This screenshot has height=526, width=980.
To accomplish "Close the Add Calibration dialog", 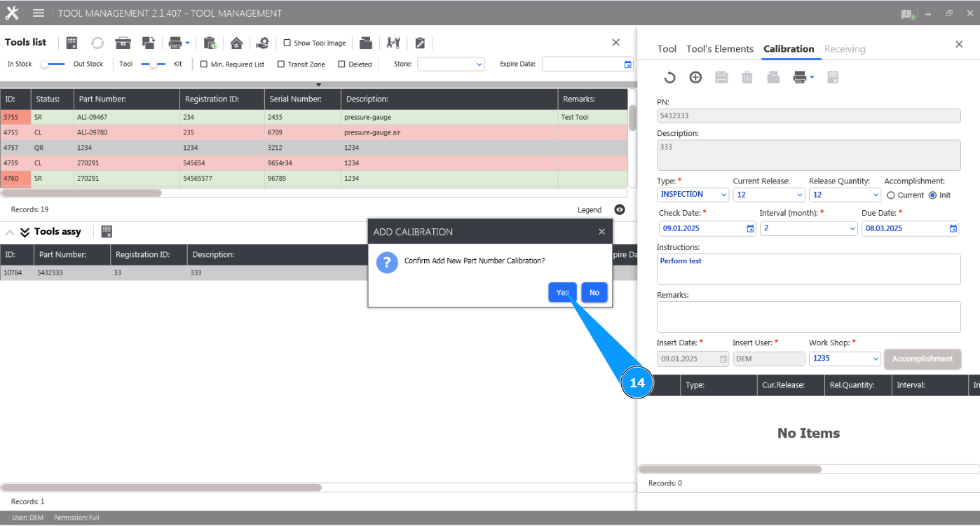I will 601,232.
